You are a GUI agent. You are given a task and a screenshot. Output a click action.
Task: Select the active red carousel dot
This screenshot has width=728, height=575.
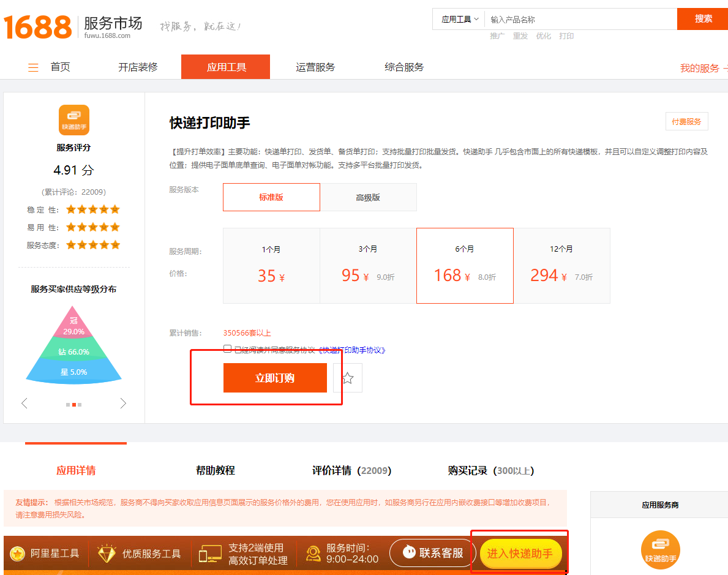[74, 405]
